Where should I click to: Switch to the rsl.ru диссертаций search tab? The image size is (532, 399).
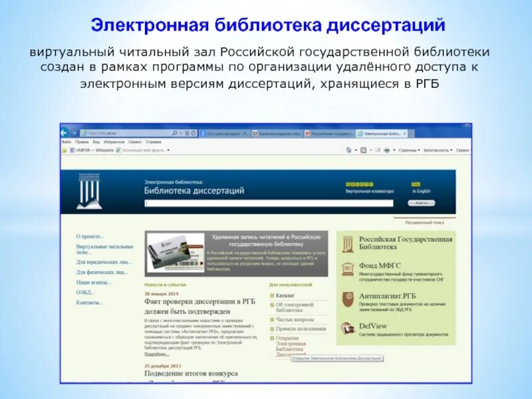click(225, 134)
